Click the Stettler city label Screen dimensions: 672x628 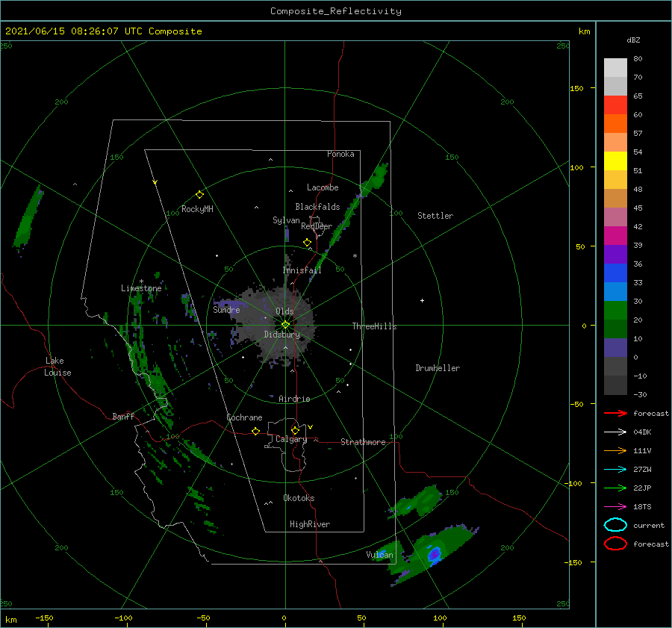click(435, 216)
